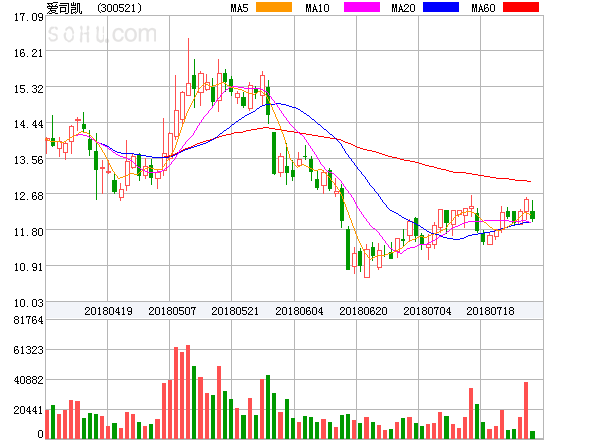
Task: Click the 20180620 date marker
Action: (363, 311)
